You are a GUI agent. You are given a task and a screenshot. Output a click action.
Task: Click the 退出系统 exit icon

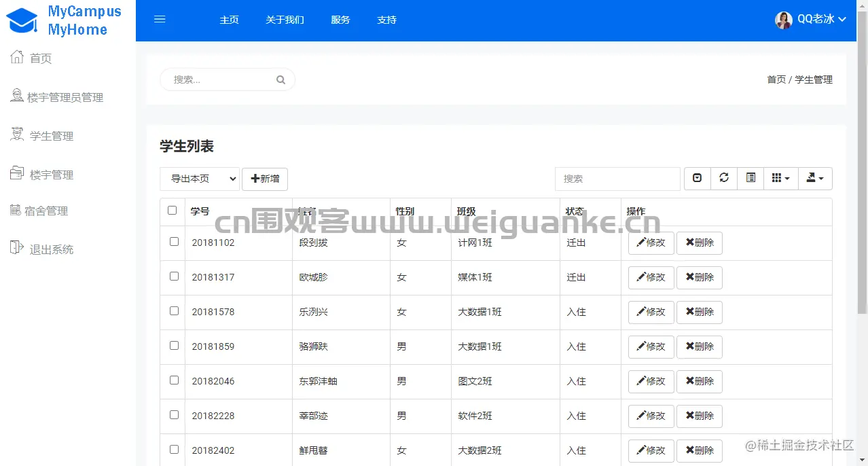tap(17, 248)
